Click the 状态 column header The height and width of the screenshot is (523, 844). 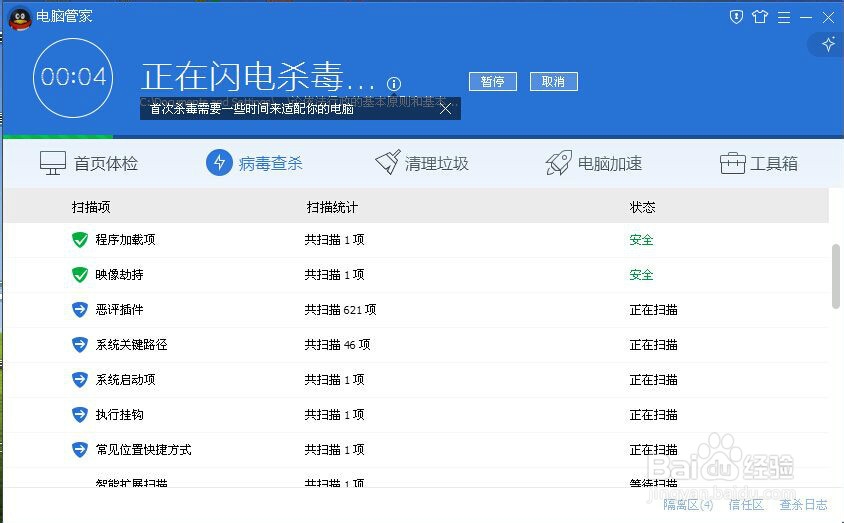point(642,207)
